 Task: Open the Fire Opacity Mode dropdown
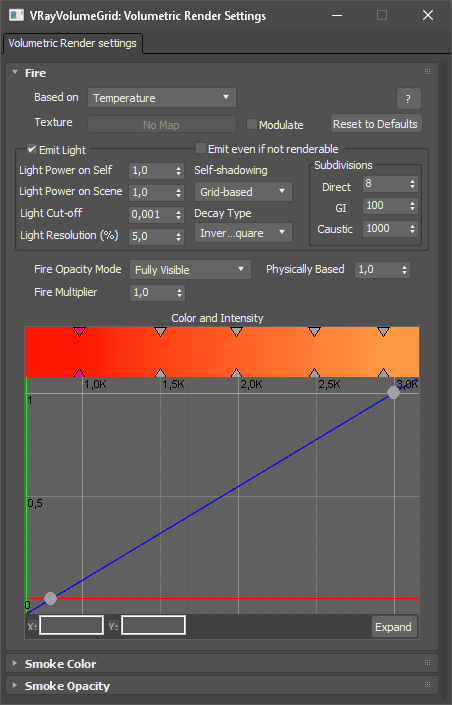click(190, 269)
